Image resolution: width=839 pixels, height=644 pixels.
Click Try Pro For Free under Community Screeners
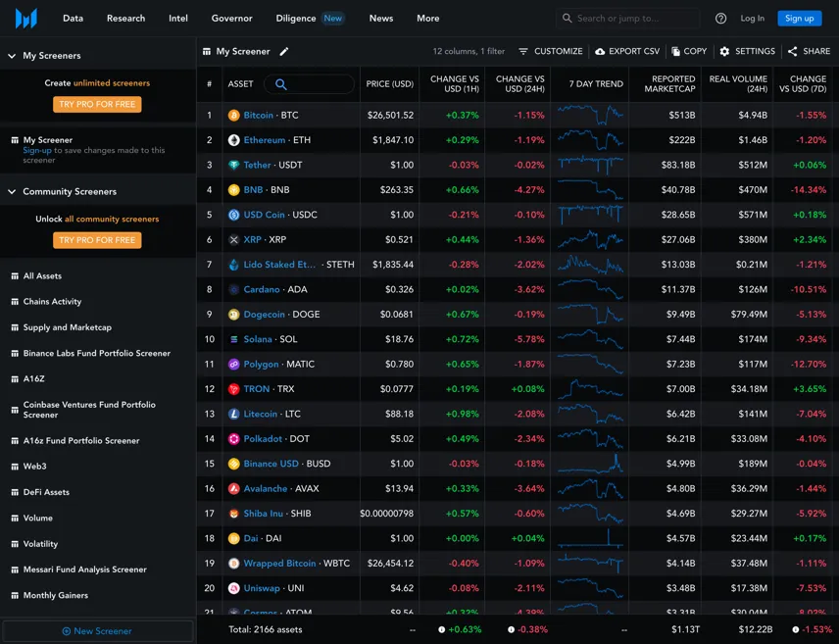97,240
